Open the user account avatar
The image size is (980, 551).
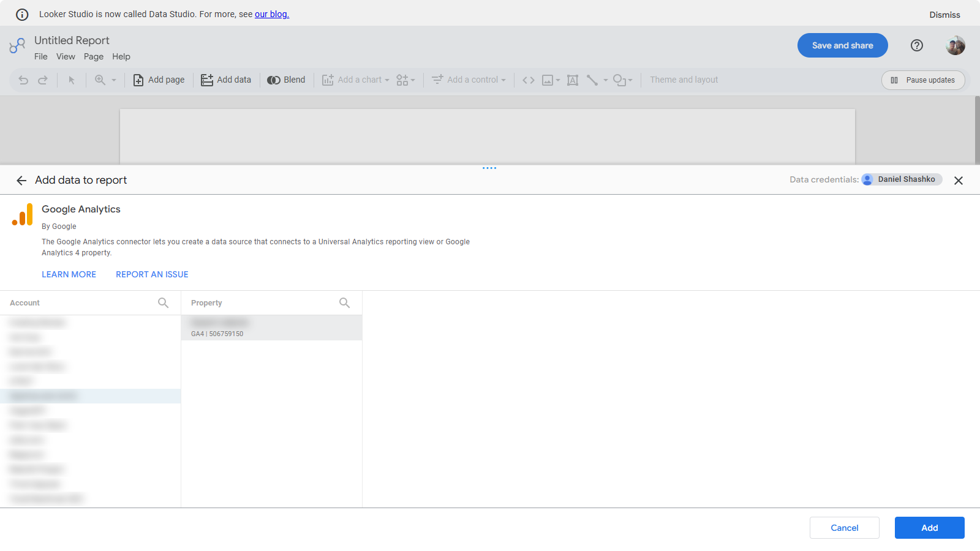click(x=956, y=45)
